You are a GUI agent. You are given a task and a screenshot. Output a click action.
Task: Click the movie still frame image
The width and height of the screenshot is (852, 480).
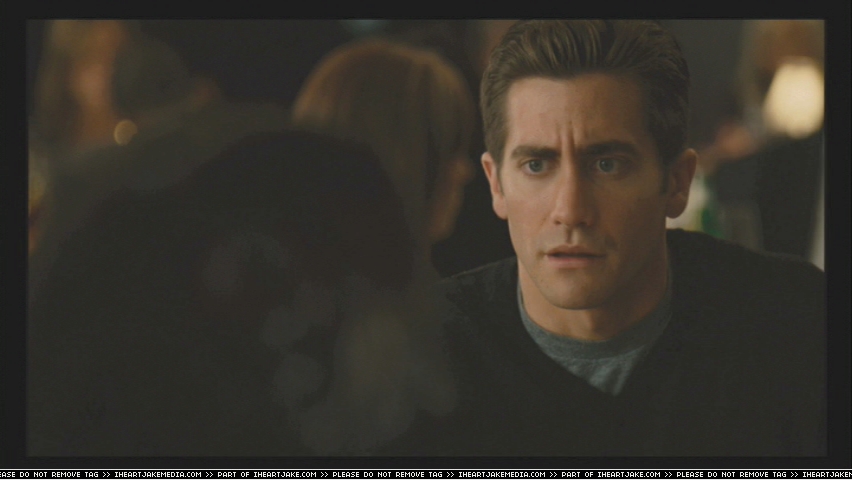pos(427,238)
